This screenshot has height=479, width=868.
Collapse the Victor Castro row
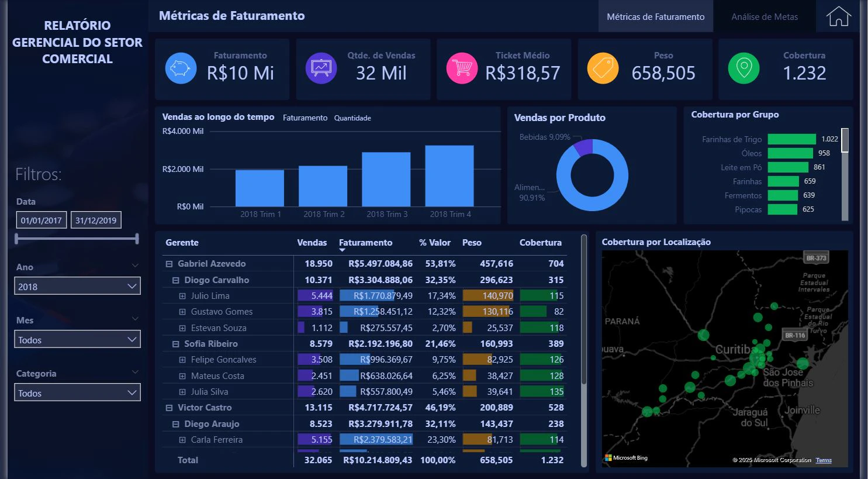(x=169, y=408)
